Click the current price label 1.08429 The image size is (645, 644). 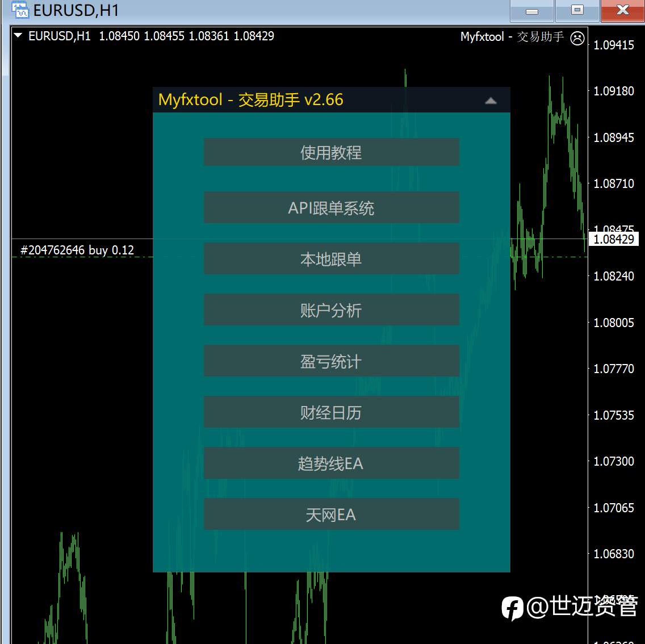[x=614, y=239]
